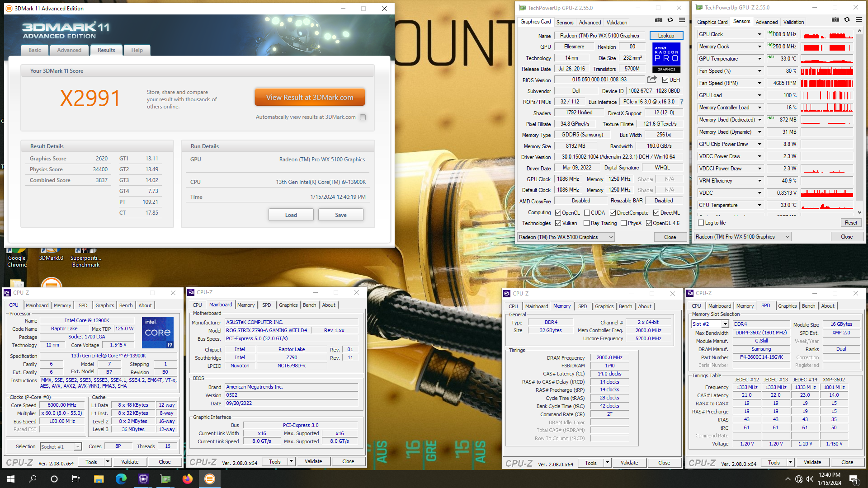868x488 pixels.
Task: Click Load button in Run Details
Action: (x=291, y=215)
